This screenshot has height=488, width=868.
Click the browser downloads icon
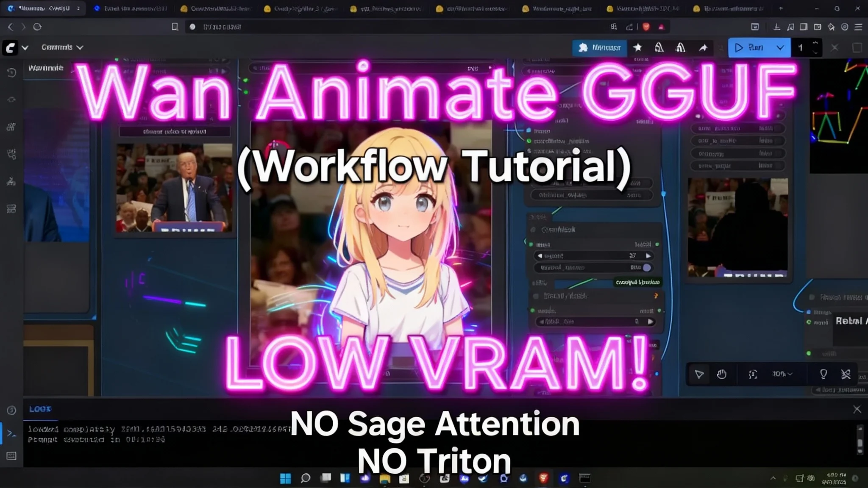click(x=777, y=27)
